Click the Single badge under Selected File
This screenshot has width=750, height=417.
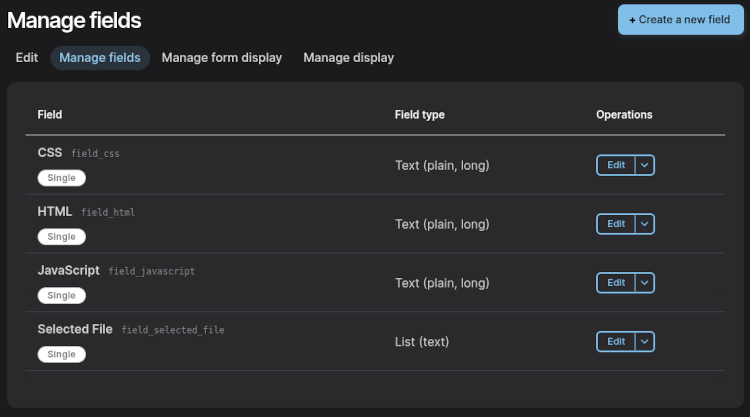point(62,355)
